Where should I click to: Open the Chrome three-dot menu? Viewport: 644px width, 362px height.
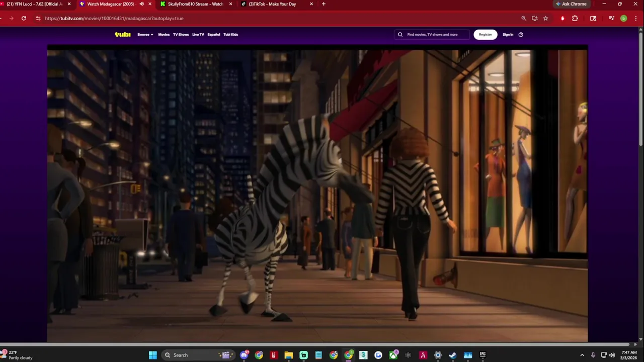[635, 18]
